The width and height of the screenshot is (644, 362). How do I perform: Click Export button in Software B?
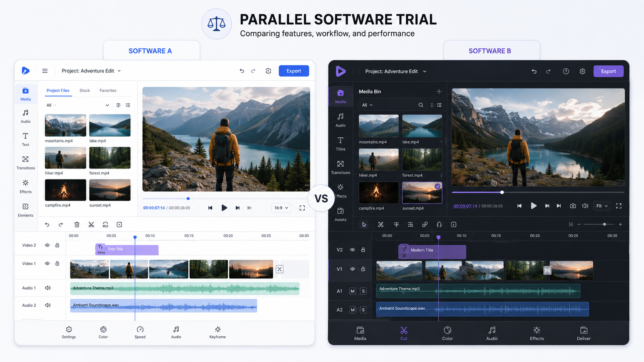[x=609, y=71]
